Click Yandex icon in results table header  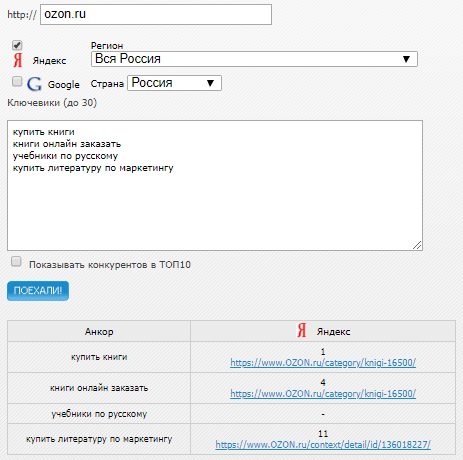(302, 331)
